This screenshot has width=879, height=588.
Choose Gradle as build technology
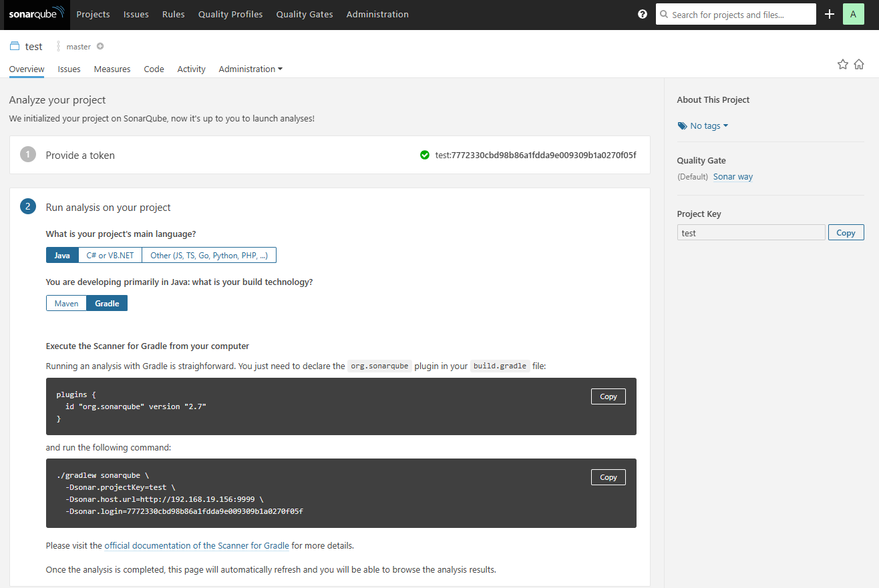[107, 303]
